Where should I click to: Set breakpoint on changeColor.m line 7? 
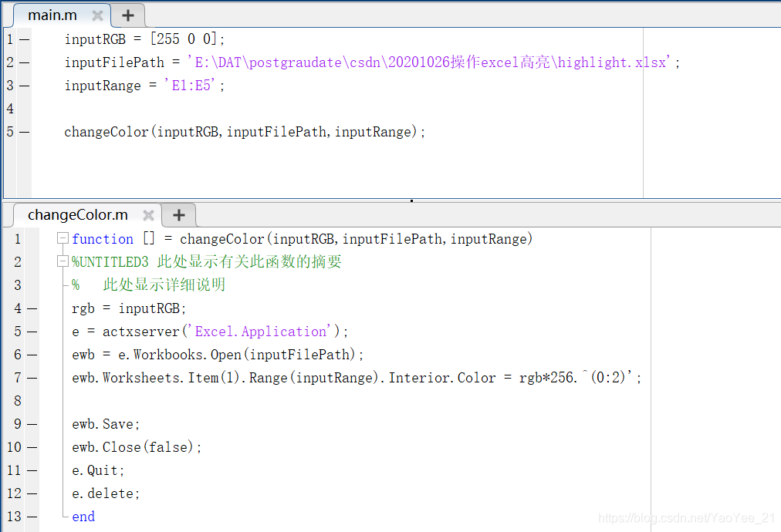[x=32, y=379]
